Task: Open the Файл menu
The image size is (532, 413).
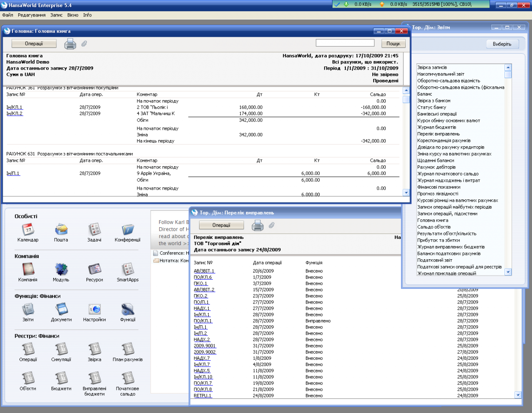Action: 8,15
